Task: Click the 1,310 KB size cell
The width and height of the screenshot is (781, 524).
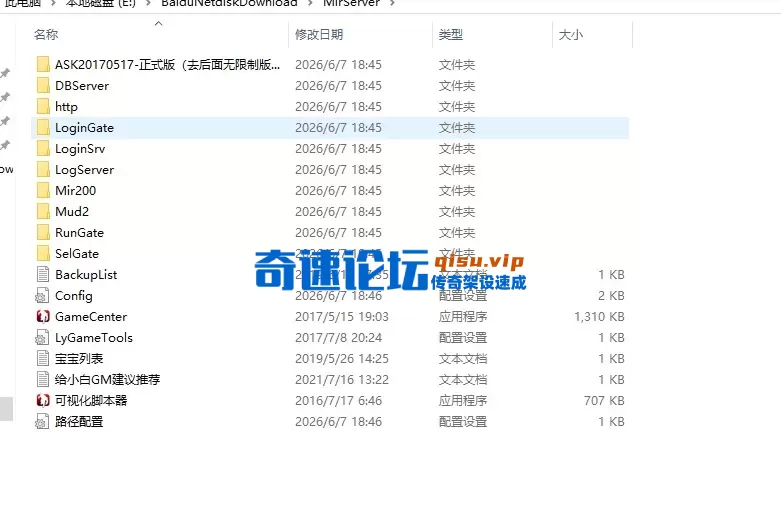Action: click(x=599, y=317)
